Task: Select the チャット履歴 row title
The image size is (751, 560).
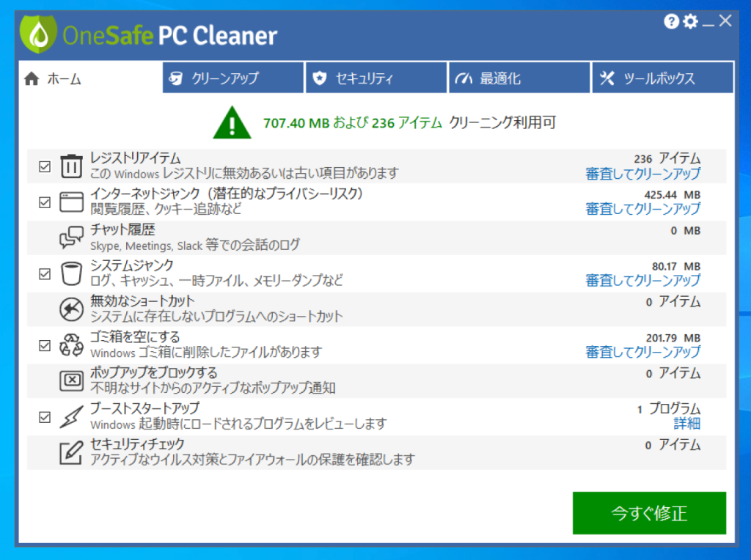Action: 122,229
